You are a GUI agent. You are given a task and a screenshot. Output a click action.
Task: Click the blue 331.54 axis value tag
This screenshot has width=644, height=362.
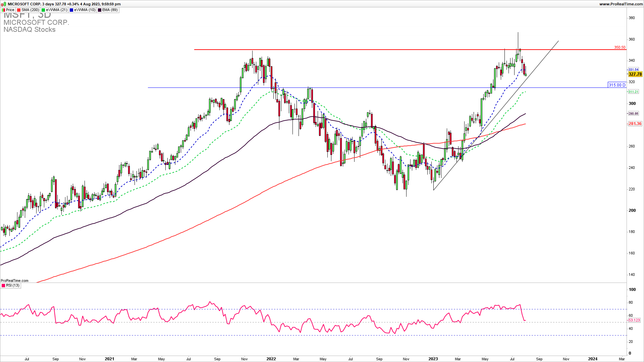tap(633, 70)
